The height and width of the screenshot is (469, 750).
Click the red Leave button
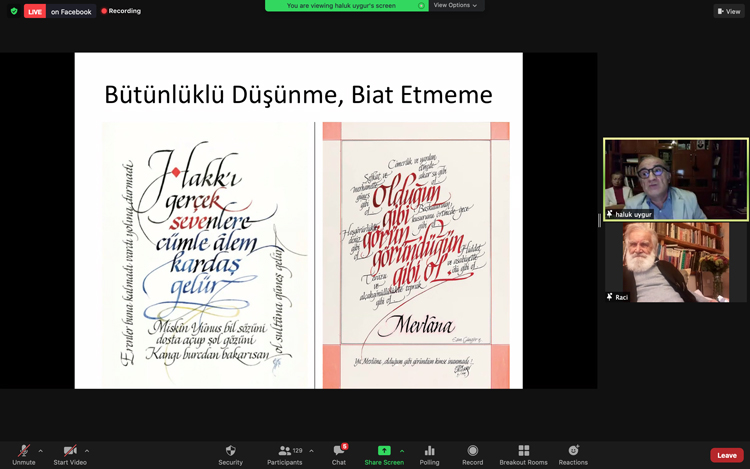727,455
